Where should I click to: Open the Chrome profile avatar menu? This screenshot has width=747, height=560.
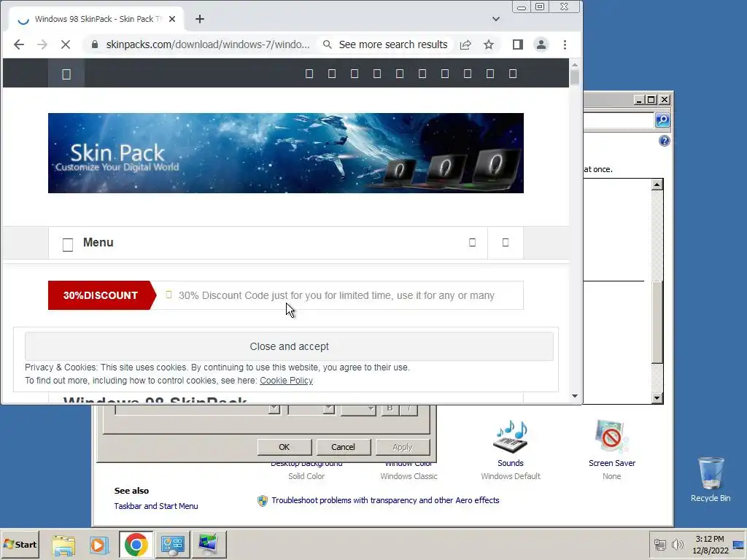[x=541, y=44]
